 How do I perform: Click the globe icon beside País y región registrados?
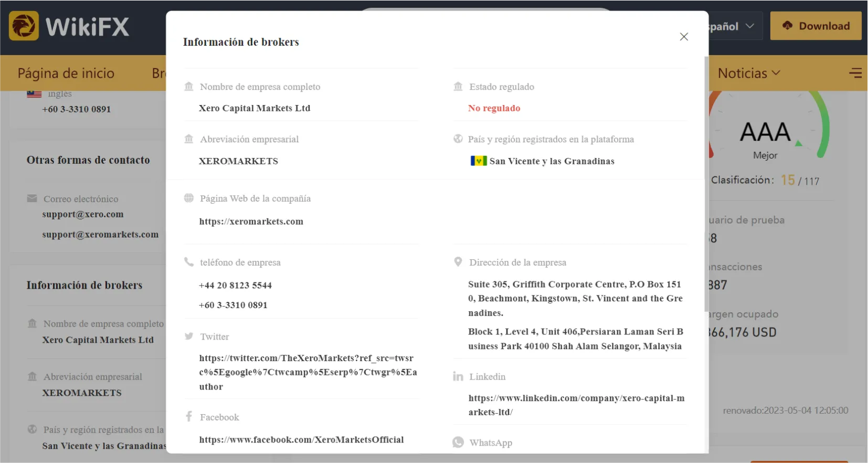click(458, 139)
